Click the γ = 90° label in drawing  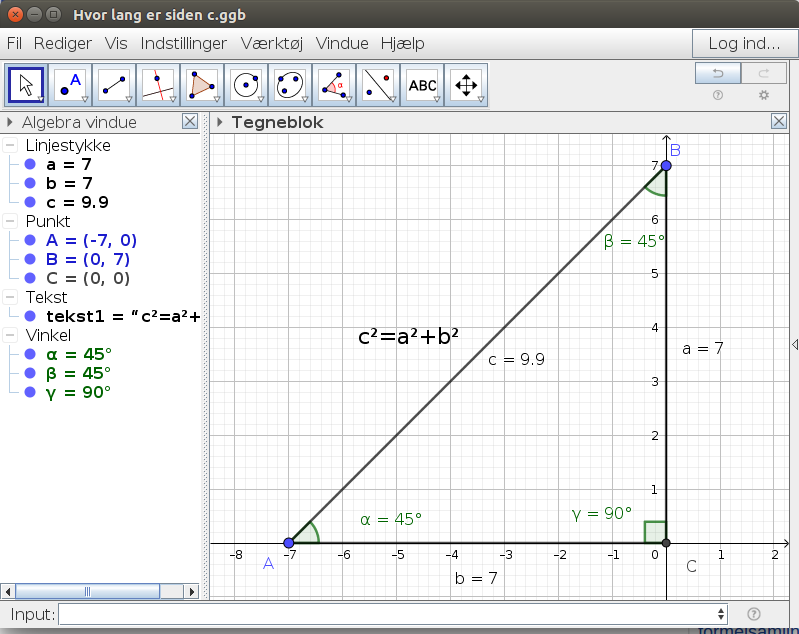tap(602, 513)
